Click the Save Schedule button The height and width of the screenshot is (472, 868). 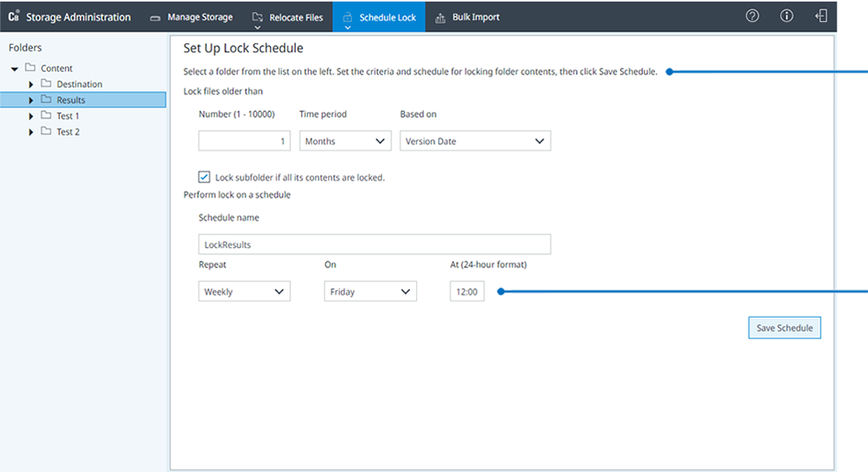[x=783, y=328]
